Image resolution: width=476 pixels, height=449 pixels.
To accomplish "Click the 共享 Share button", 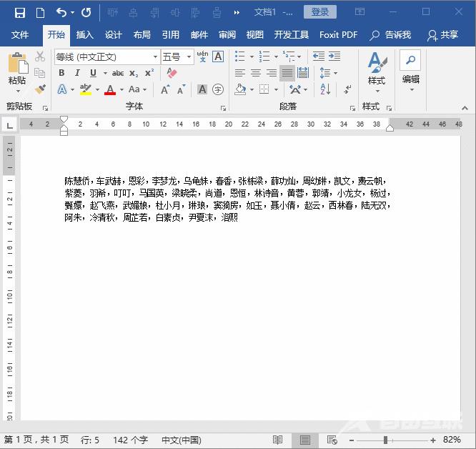I will (x=442, y=35).
